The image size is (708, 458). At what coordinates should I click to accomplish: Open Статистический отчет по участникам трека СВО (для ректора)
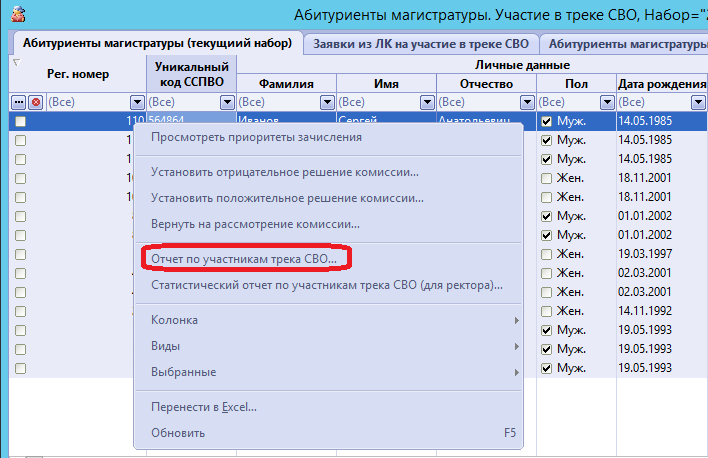pos(328,285)
